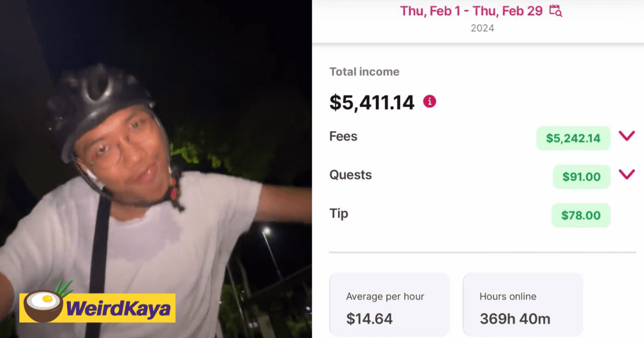Open the Feb 1 - Feb 29 date range
644x338 pixels.
pos(471,11)
